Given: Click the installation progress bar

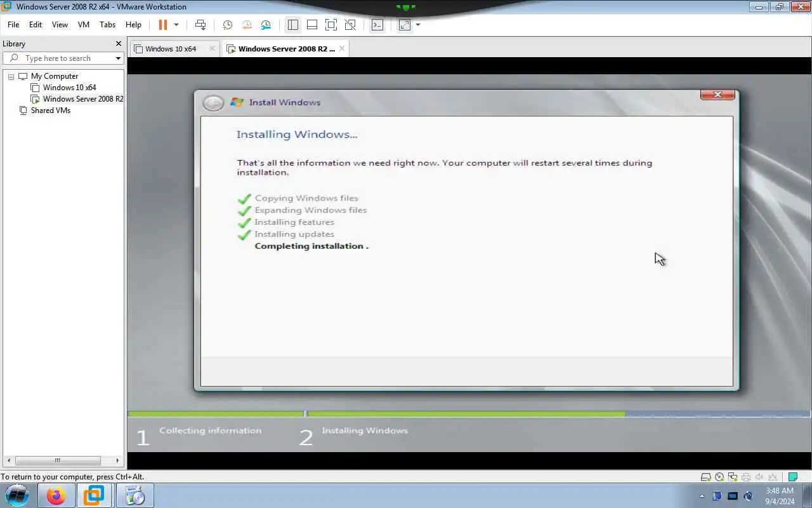Looking at the screenshot, I should (x=469, y=414).
